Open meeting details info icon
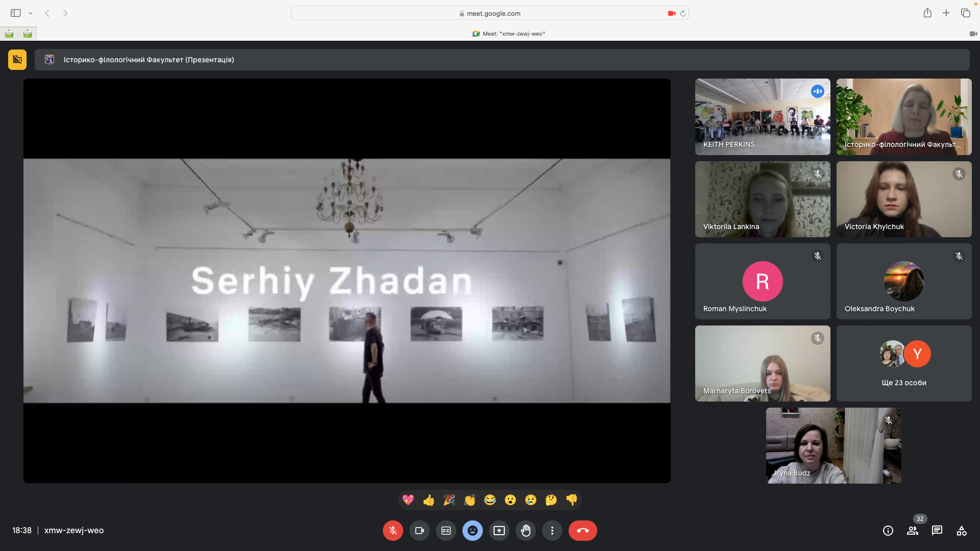Image resolution: width=980 pixels, height=551 pixels. point(888,531)
